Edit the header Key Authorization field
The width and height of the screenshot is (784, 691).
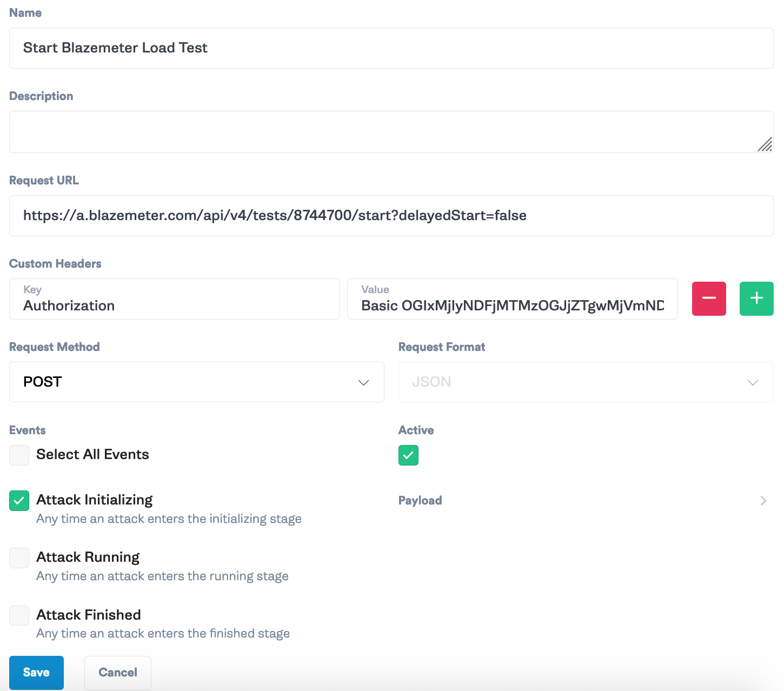175,299
